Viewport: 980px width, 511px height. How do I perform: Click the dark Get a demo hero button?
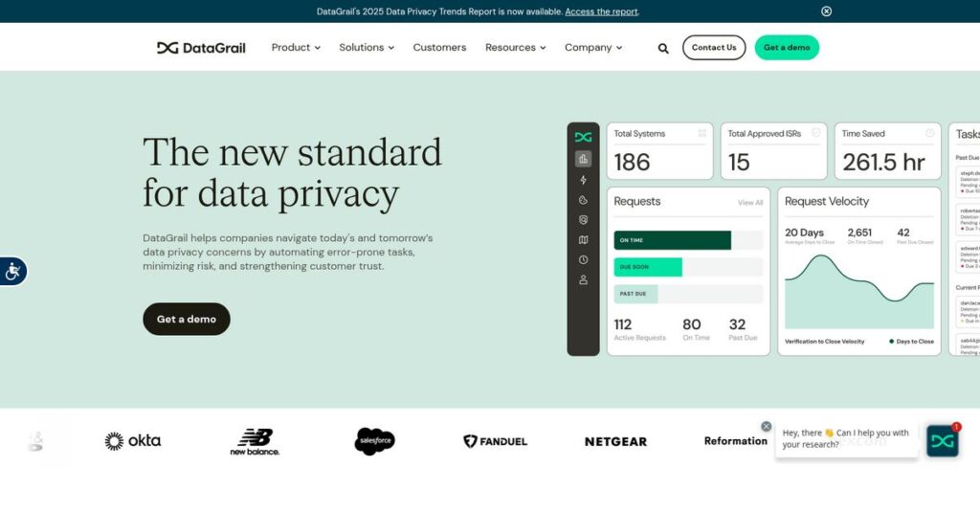coord(187,319)
